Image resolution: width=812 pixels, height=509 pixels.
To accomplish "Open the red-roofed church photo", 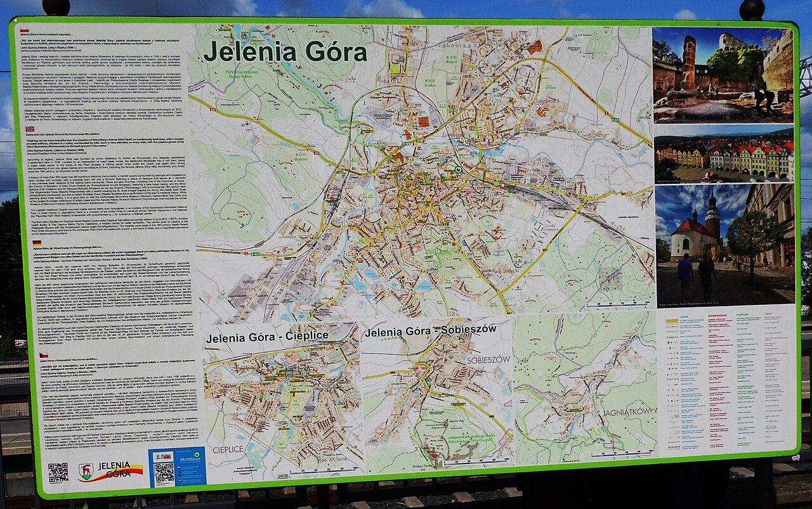I will click(724, 245).
